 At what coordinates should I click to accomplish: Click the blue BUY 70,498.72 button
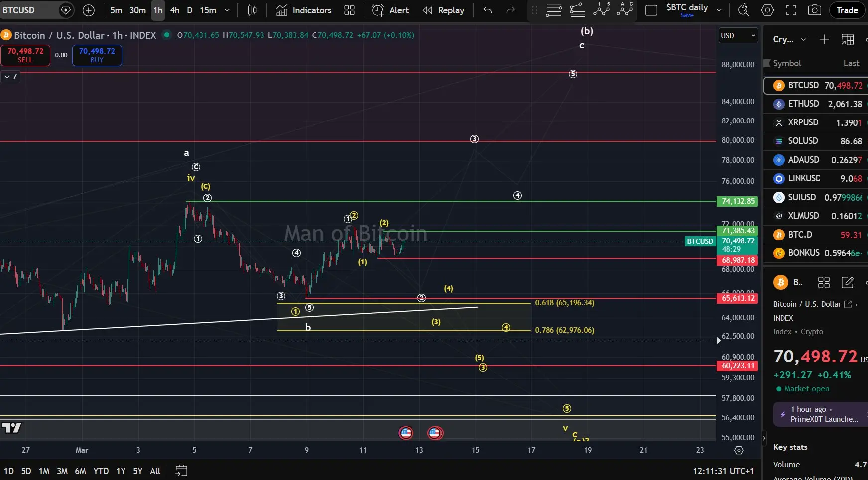tap(97, 55)
